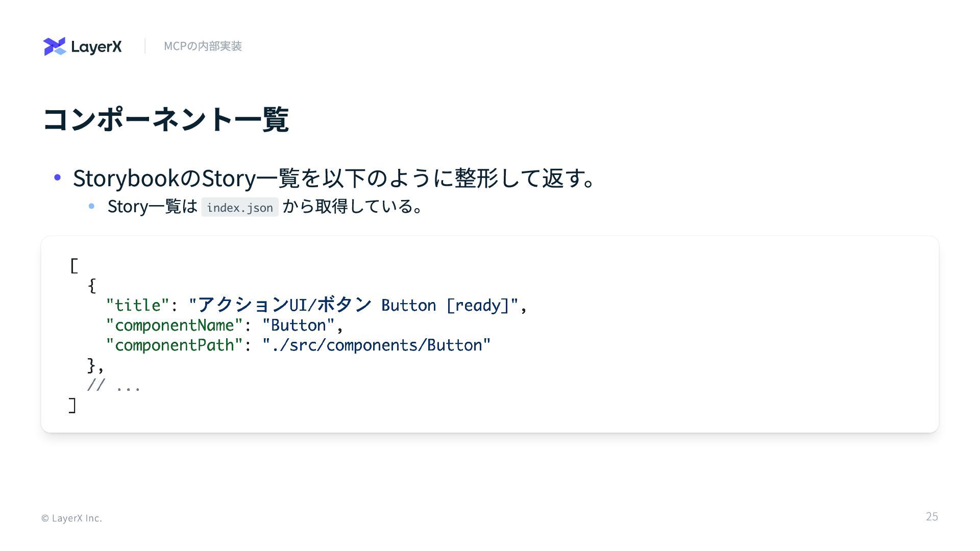980x551 pixels.
Task: Click the purple main bullet dot
Action: point(58,178)
